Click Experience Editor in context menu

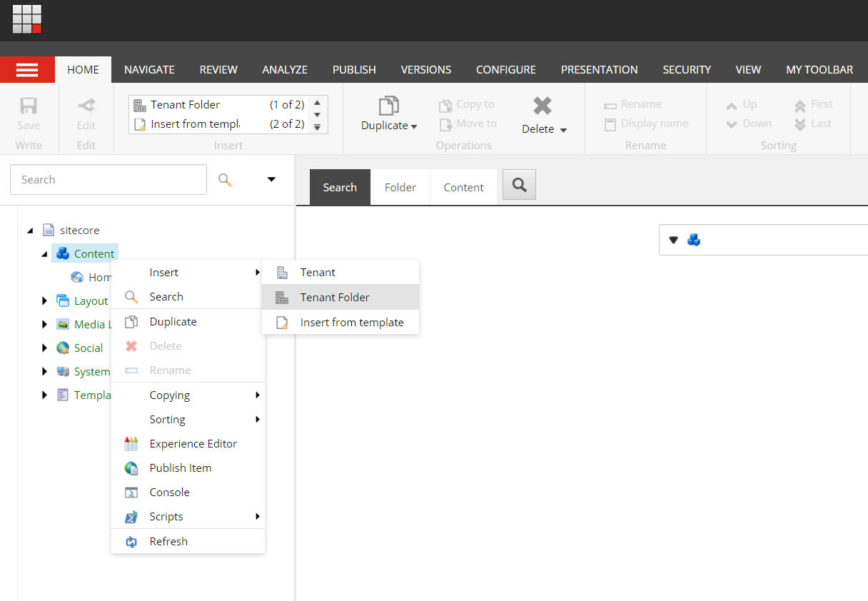pos(193,443)
